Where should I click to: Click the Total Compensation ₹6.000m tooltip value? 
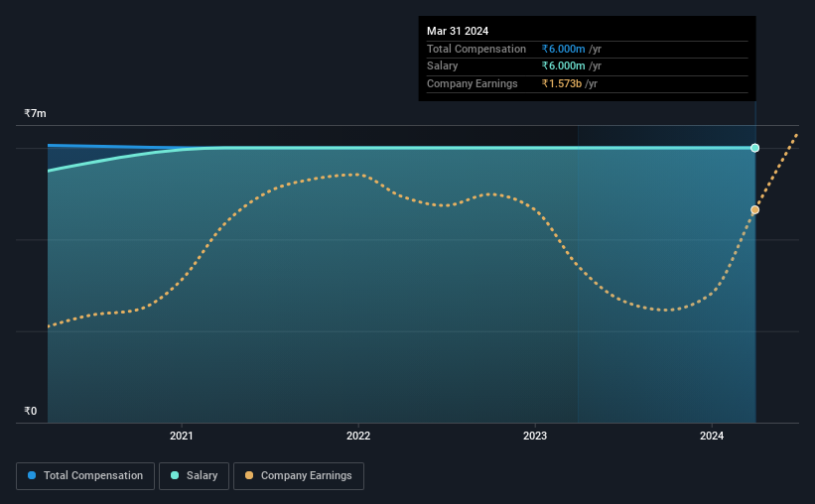[x=564, y=49]
